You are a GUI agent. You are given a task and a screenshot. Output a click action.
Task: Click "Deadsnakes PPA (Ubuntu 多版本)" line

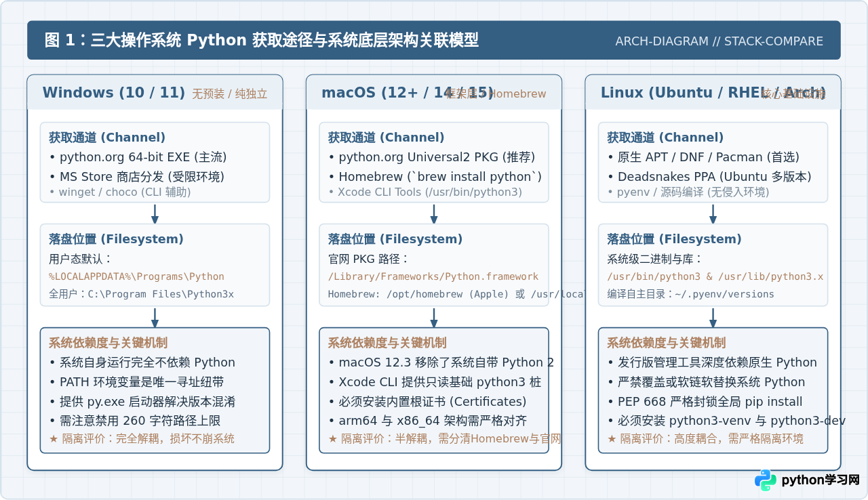click(x=709, y=177)
